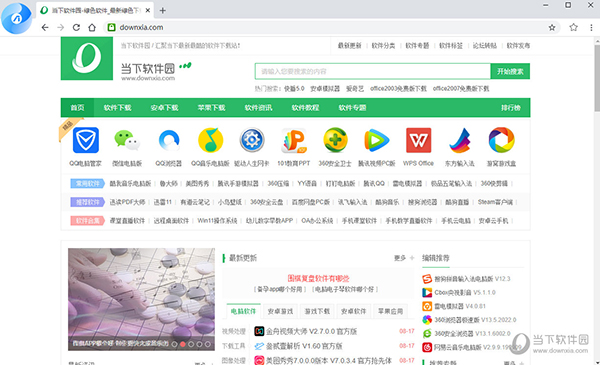Select the active red carousel dot
The height and width of the screenshot is (365, 600).
[x=183, y=344]
